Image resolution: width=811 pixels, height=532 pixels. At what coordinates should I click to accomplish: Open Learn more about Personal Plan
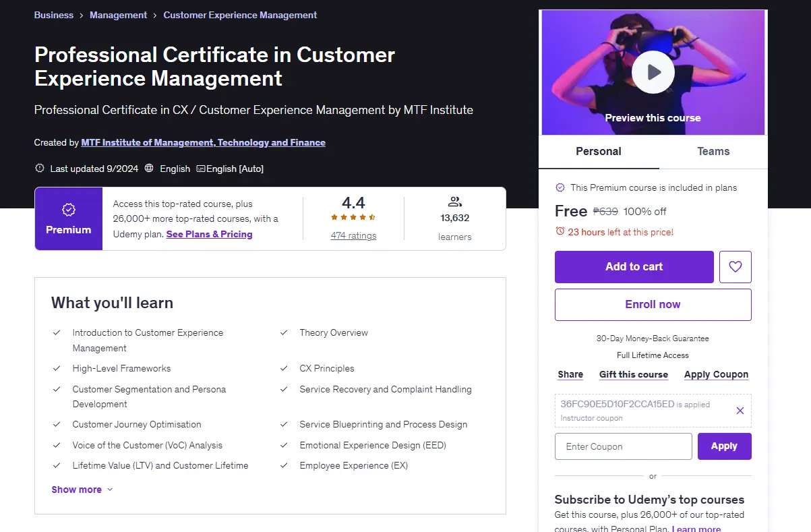pyautogui.click(x=696, y=529)
